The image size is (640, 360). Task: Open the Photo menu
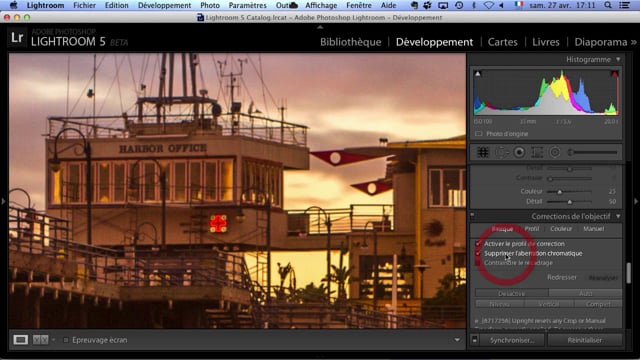pos(210,5)
